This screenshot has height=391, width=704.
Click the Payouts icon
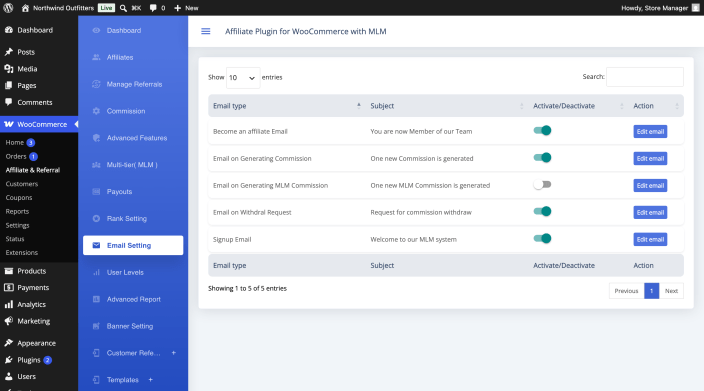click(x=96, y=192)
